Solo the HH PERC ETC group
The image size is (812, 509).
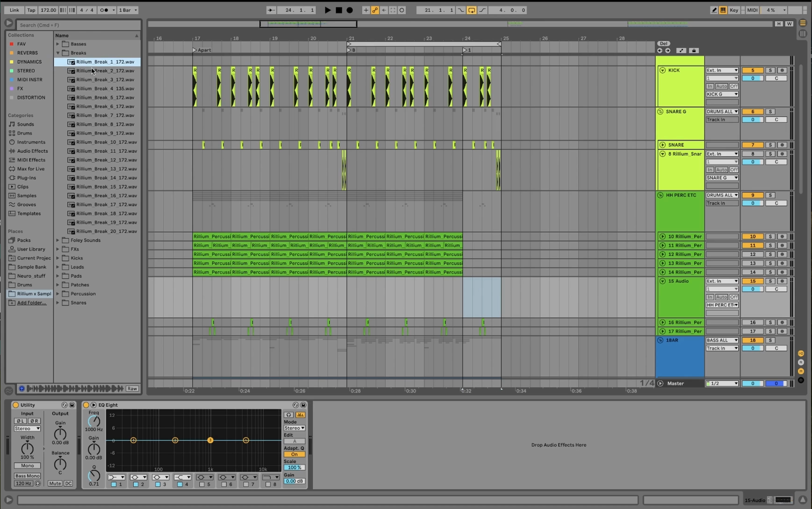[x=770, y=195]
